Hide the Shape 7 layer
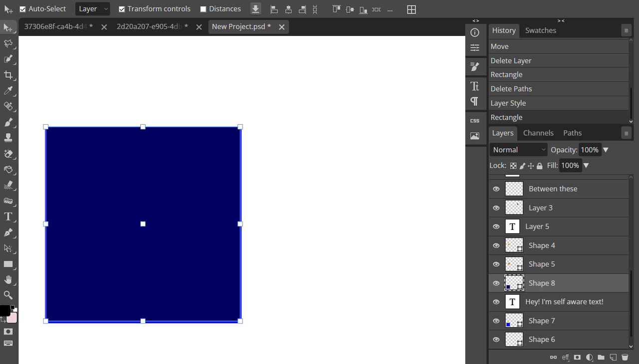The width and height of the screenshot is (639, 364). coord(496,321)
